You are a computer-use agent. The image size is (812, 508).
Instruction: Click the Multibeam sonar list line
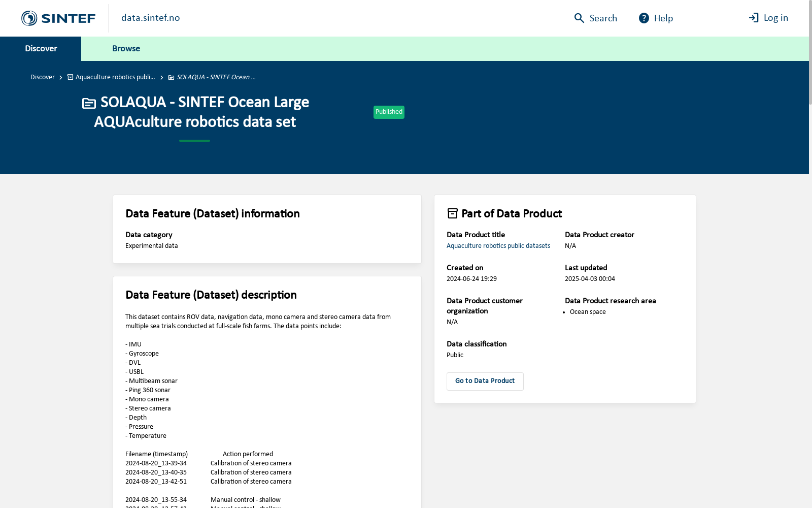click(x=151, y=381)
